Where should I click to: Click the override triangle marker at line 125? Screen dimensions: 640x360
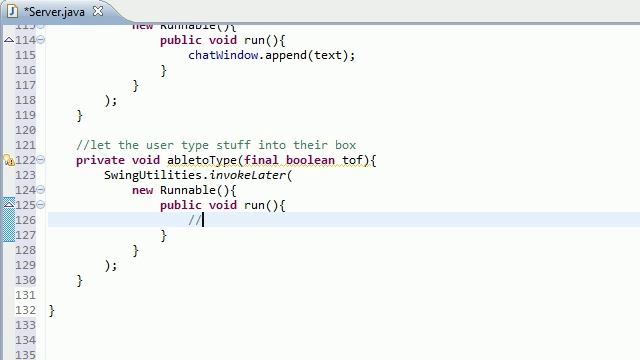click(9, 204)
